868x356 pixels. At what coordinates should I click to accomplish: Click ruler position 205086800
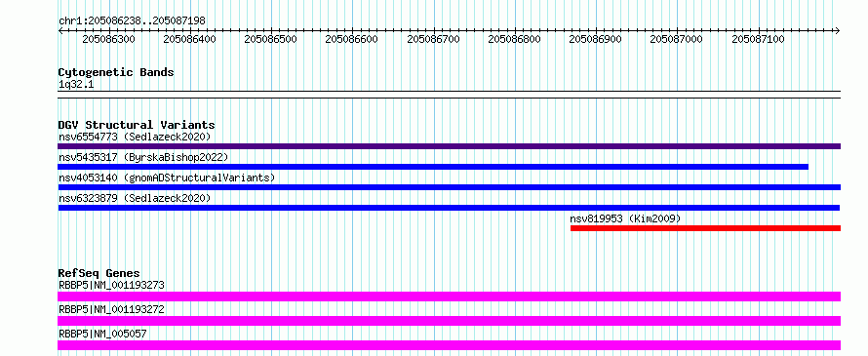click(514, 39)
